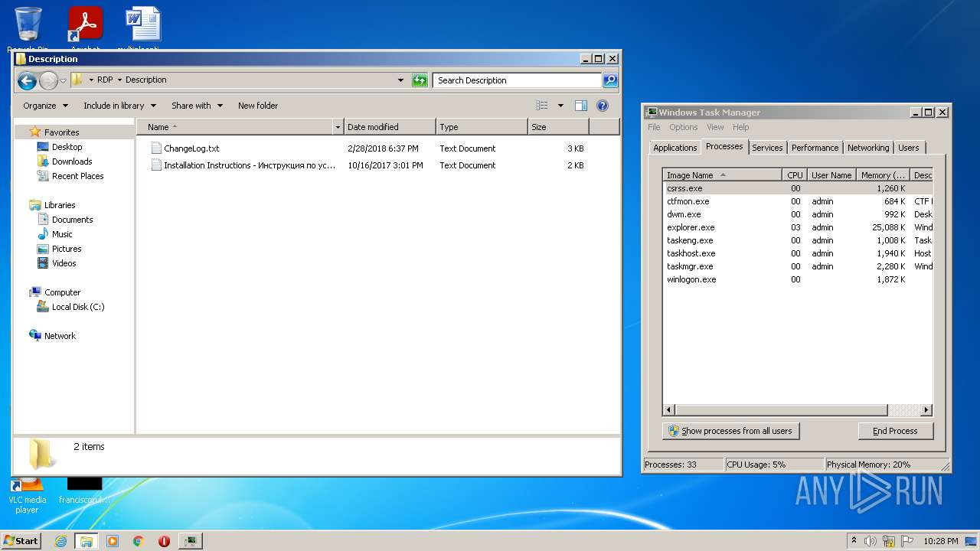Click the volume icon in system tray
Viewport: 980px width, 551px height.
pos(871,541)
